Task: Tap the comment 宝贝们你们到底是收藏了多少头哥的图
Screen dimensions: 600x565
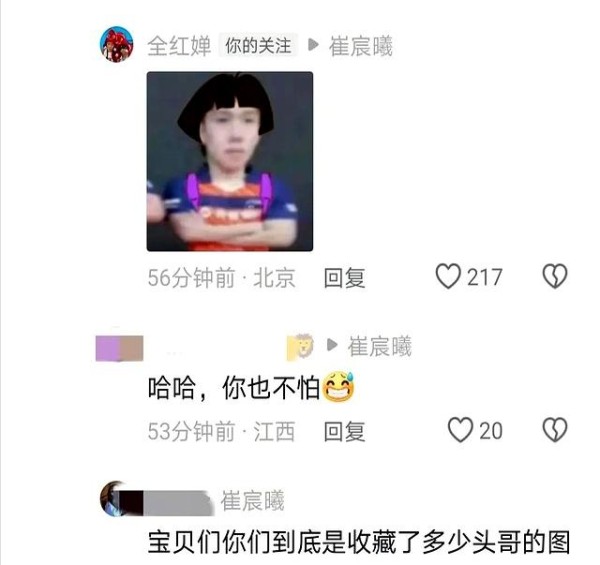Action: coord(359,541)
